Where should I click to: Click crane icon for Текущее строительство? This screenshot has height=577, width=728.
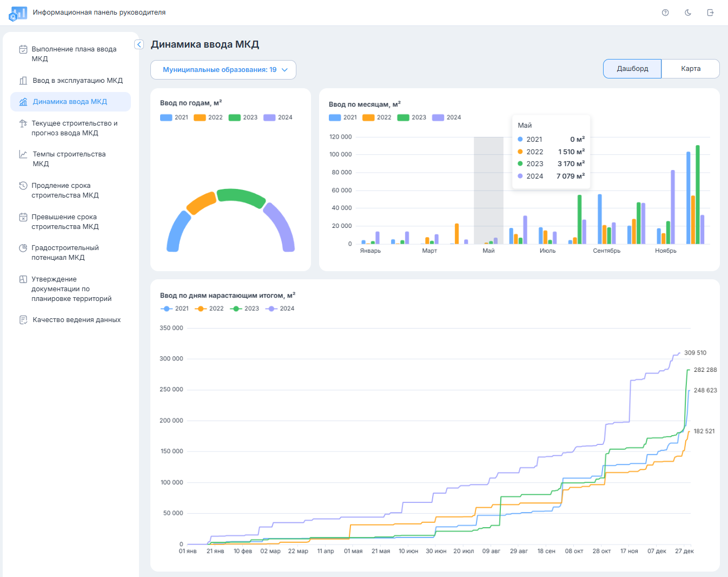click(x=23, y=123)
